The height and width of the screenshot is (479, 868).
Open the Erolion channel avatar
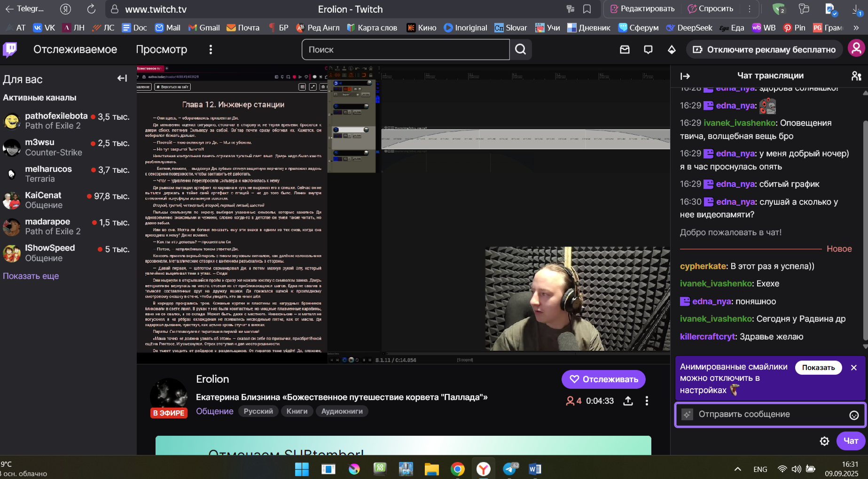168,396
